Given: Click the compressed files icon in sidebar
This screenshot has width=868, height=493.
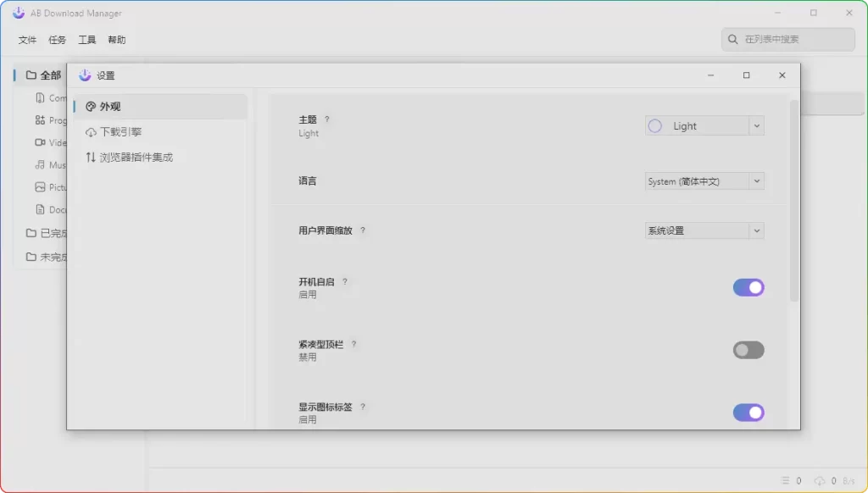Looking at the screenshot, I should pos(40,97).
